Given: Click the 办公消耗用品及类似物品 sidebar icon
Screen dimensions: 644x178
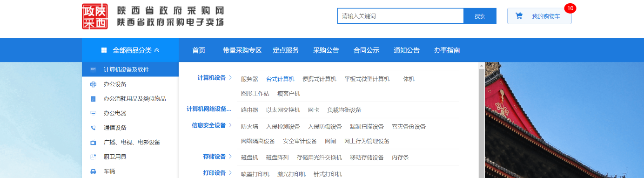Looking at the screenshot, I should [x=93, y=99].
